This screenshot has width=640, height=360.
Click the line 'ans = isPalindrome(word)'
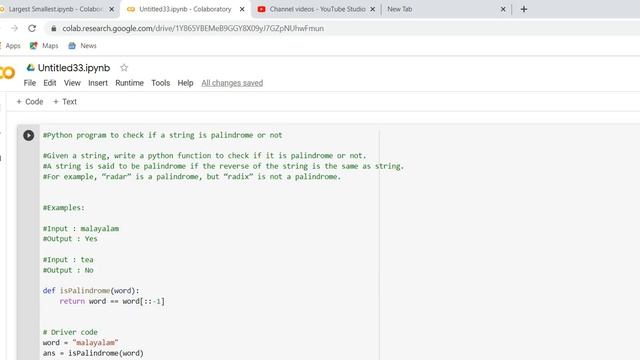click(x=93, y=353)
